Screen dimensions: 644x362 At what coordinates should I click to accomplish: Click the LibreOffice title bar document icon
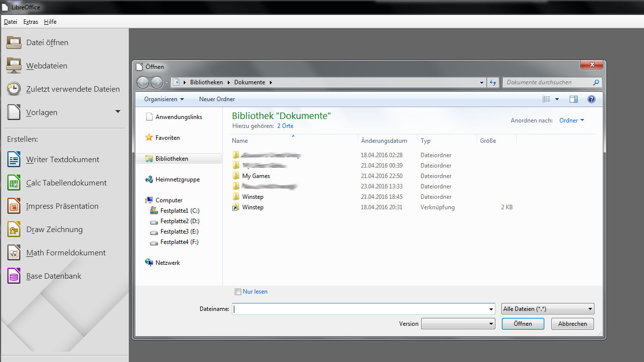tap(6, 7)
